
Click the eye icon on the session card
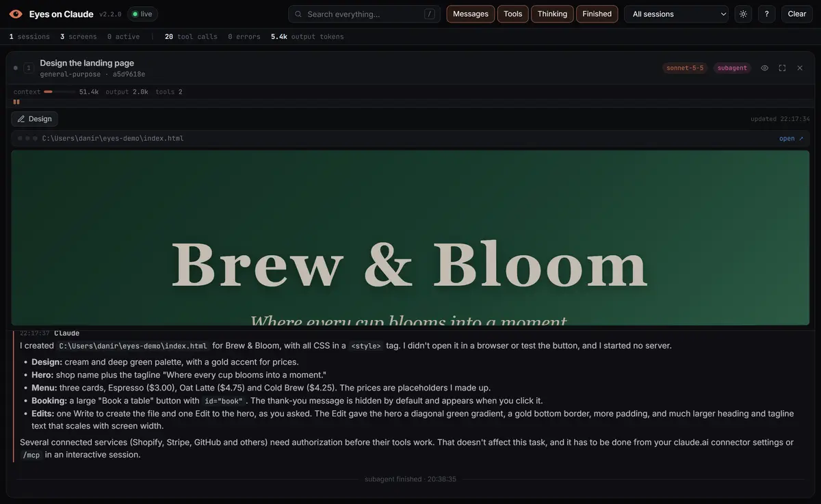(764, 68)
